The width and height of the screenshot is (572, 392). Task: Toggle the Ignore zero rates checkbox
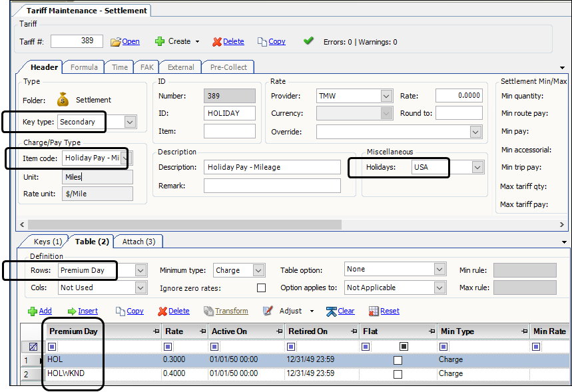pos(261,288)
